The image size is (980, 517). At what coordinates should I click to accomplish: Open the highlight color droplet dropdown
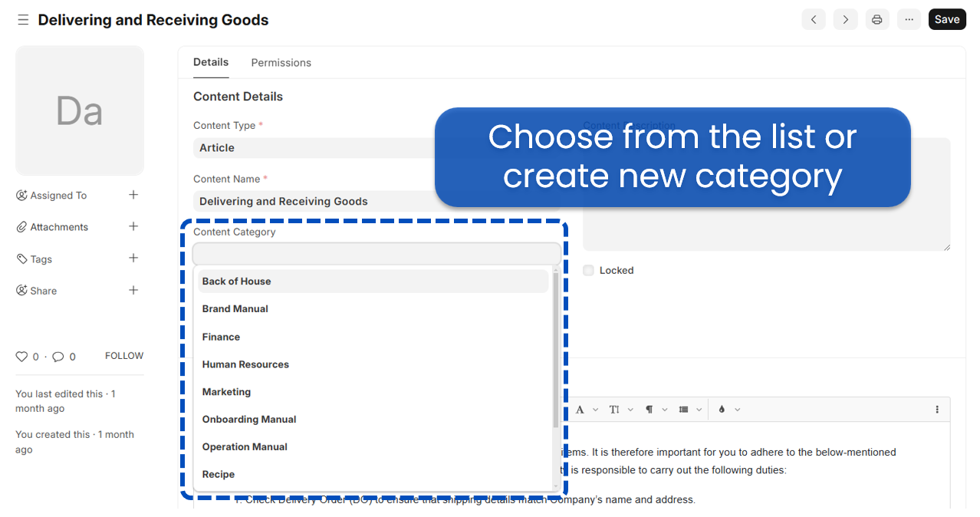tap(728, 410)
